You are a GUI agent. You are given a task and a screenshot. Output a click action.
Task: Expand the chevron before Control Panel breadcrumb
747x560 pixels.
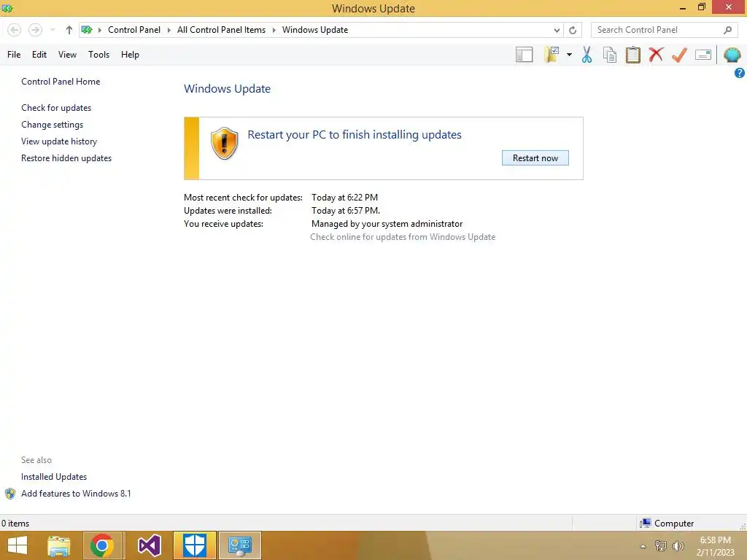[x=99, y=30]
